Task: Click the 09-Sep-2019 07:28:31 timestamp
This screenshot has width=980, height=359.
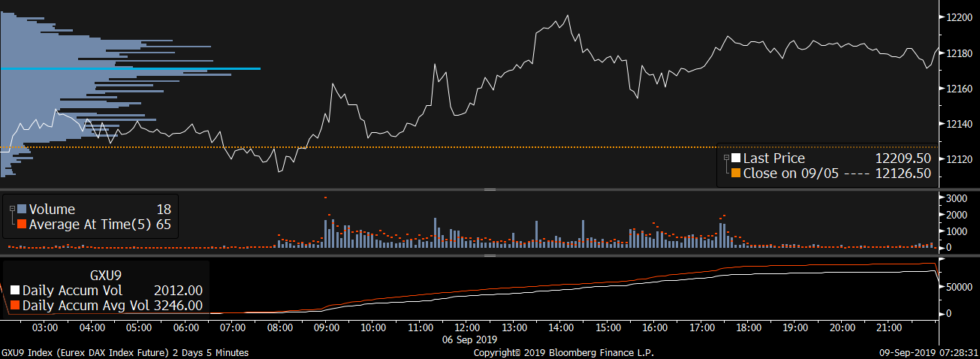Action: pyautogui.click(x=928, y=352)
